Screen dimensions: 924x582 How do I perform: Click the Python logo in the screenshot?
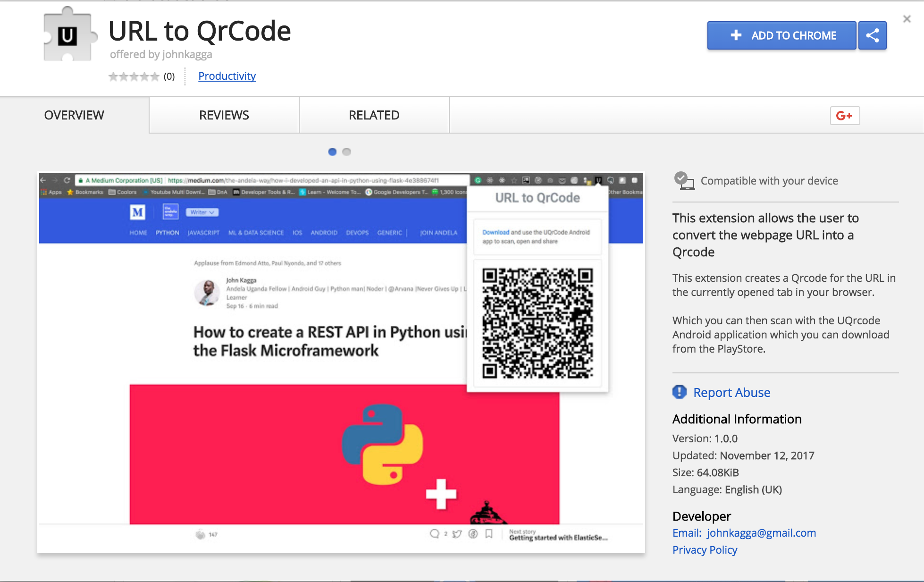382,444
